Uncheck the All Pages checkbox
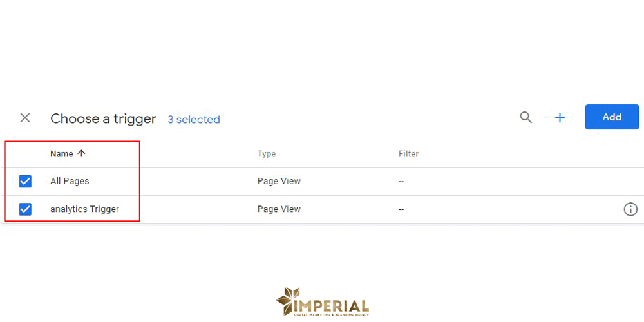644x322 pixels. tap(25, 182)
